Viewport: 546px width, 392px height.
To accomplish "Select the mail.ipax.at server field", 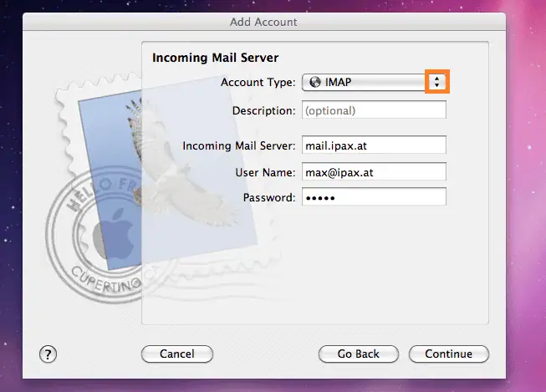I will click(x=374, y=145).
